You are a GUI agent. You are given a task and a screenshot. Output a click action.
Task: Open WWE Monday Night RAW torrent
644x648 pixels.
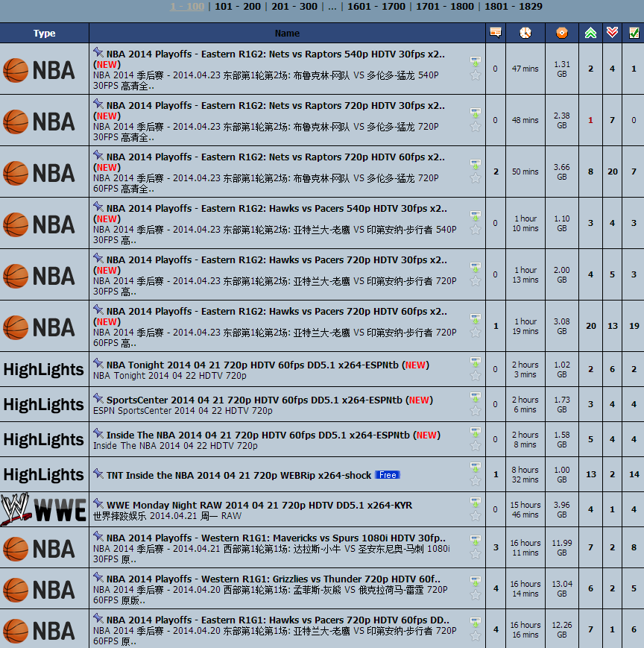pos(259,505)
